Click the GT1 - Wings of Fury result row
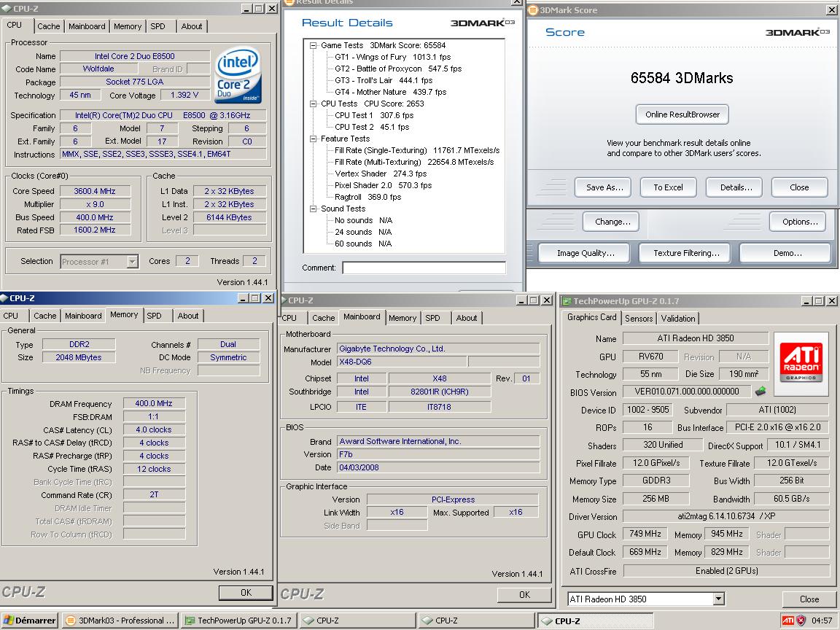 [393, 58]
